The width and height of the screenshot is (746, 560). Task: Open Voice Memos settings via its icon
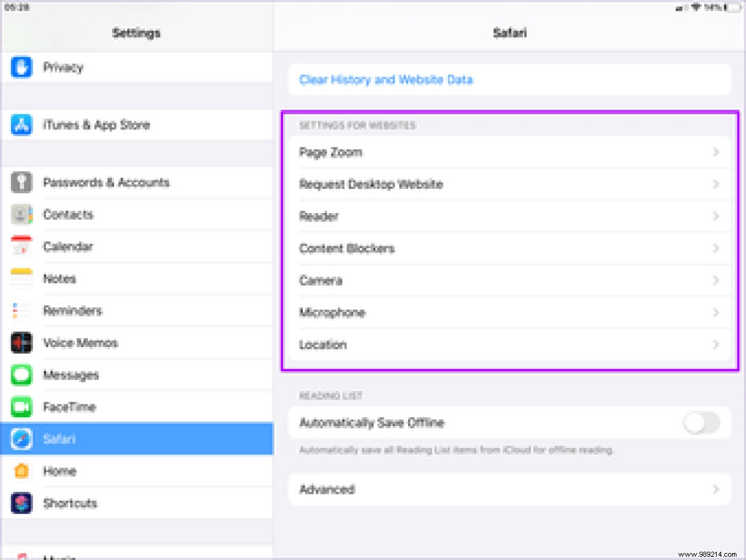click(21, 343)
